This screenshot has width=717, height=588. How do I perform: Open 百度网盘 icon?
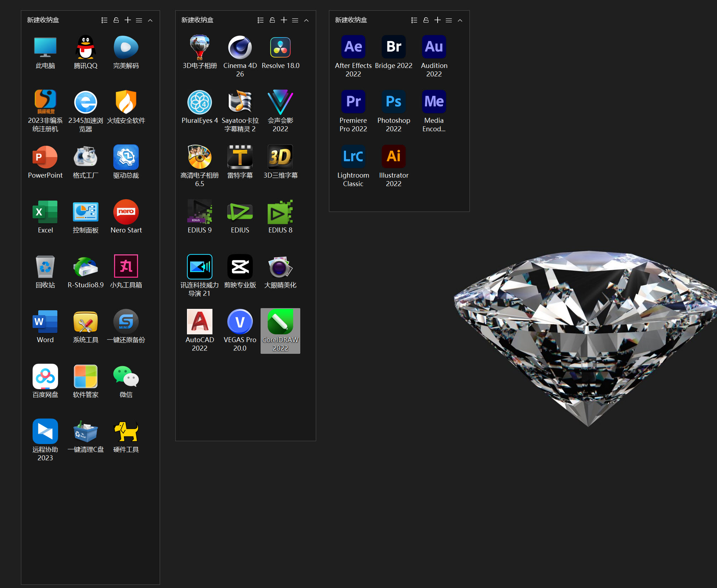(45, 376)
